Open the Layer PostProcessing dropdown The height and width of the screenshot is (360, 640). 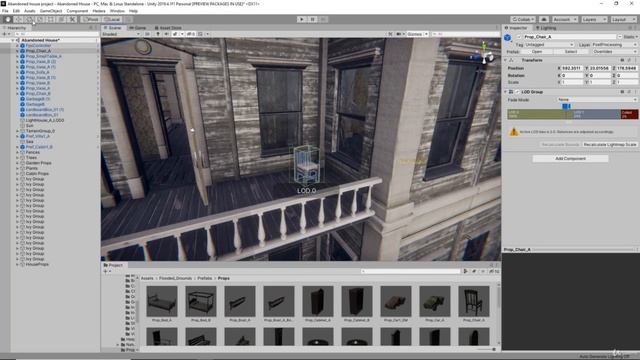click(614, 44)
